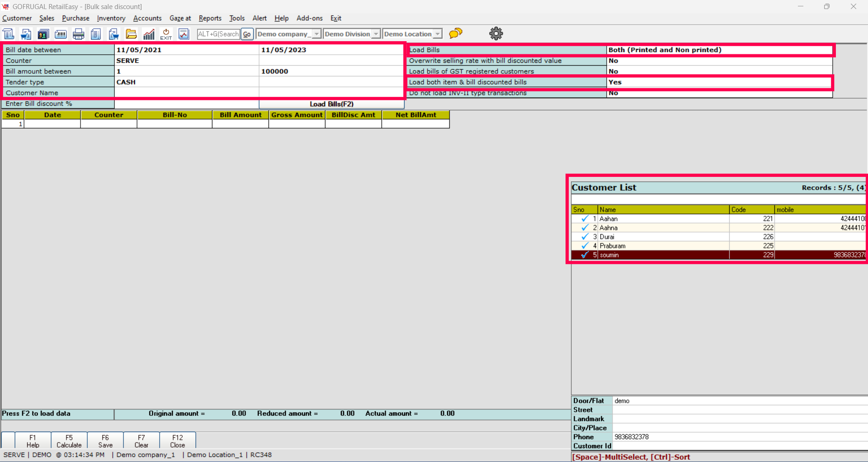Open the report pages icon in toolbar
868x462 pixels.
tap(96, 34)
